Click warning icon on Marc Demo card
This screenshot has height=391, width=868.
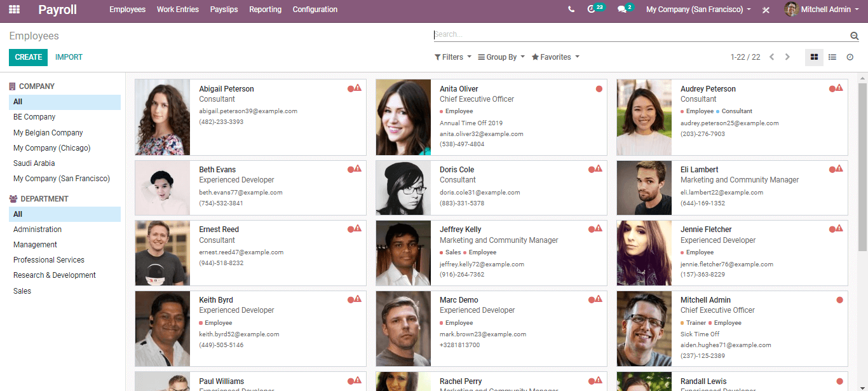tap(599, 299)
